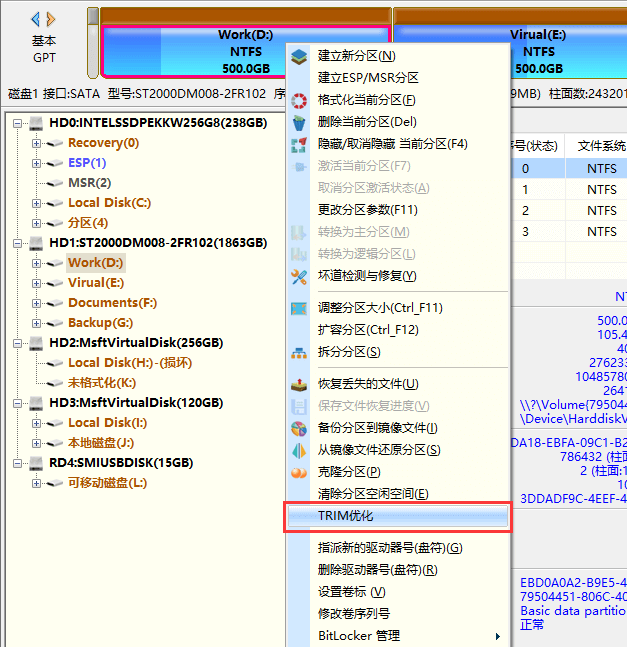Click the HD1 ST2000DM008 disk icon
The height and width of the screenshot is (647, 627).
click(36, 243)
